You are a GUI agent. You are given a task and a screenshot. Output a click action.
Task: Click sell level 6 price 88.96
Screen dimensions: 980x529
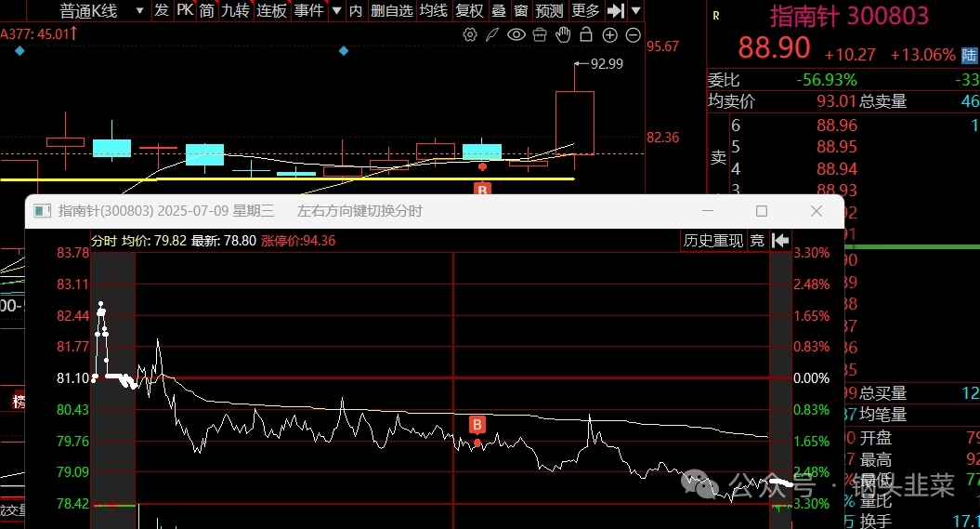[837, 126]
